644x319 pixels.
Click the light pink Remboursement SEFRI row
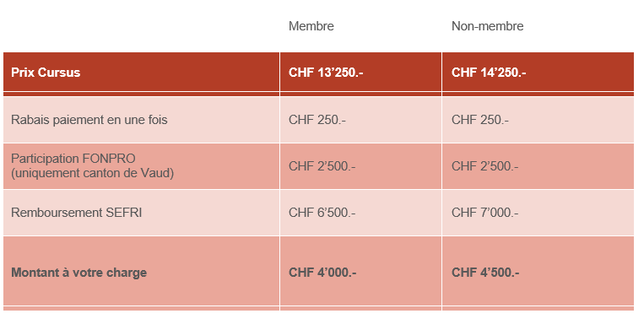[x=318, y=213]
